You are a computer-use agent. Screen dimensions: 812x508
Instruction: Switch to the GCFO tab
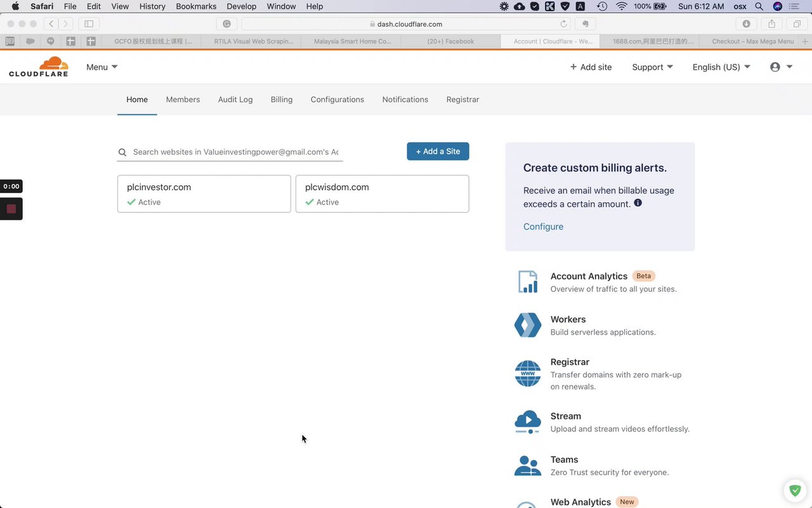pyautogui.click(x=152, y=41)
